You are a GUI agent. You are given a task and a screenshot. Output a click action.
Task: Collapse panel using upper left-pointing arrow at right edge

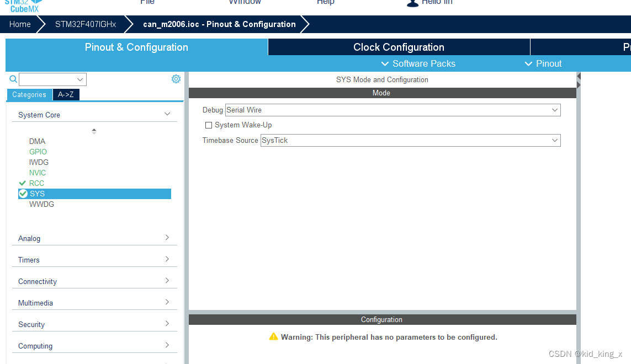[x=579, y=76]
